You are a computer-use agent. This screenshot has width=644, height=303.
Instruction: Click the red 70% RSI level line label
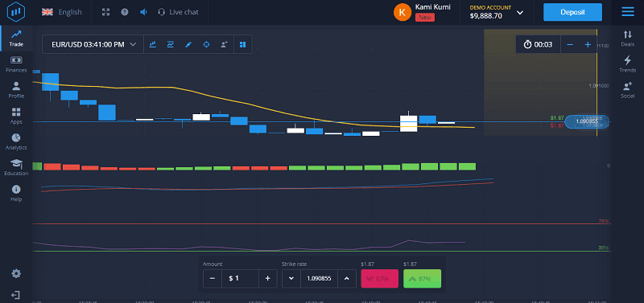(603, 221)
